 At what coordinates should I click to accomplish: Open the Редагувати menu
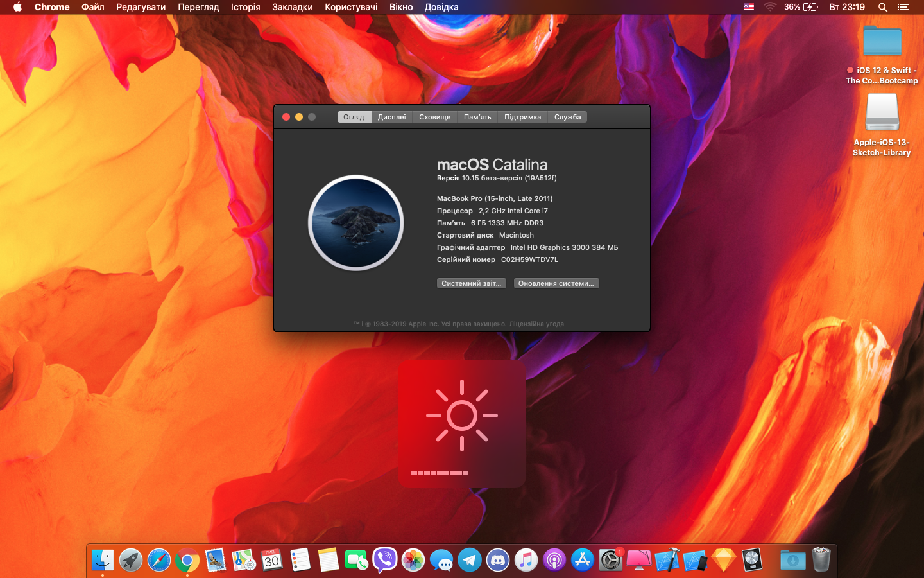pos(141,7)
